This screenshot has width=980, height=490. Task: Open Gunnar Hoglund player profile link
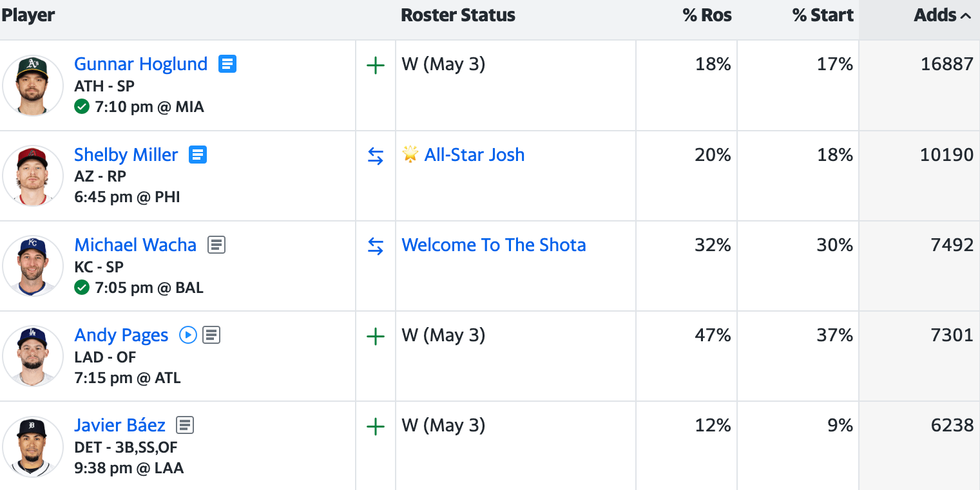tap(140, 64)
